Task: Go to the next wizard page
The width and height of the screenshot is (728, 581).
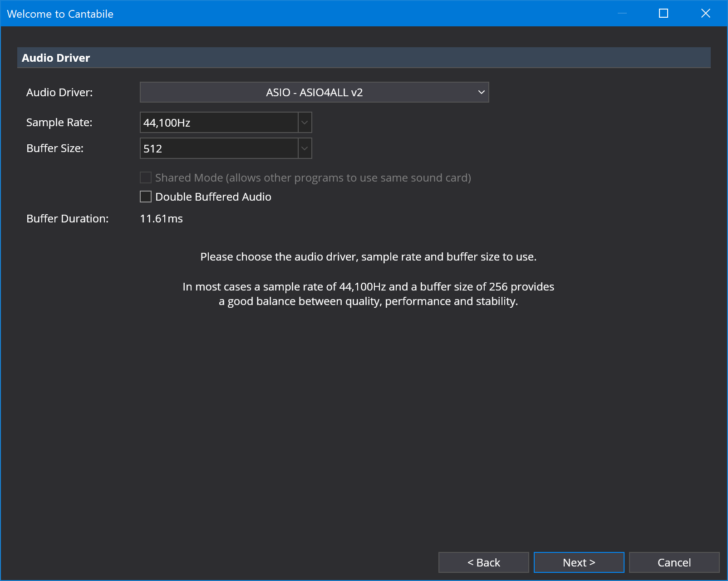Action: click(x=579, y=562)
